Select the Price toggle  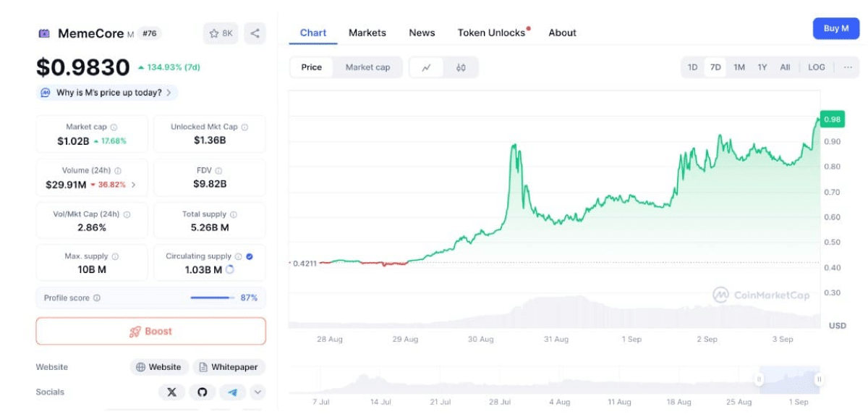click(312, 67)
